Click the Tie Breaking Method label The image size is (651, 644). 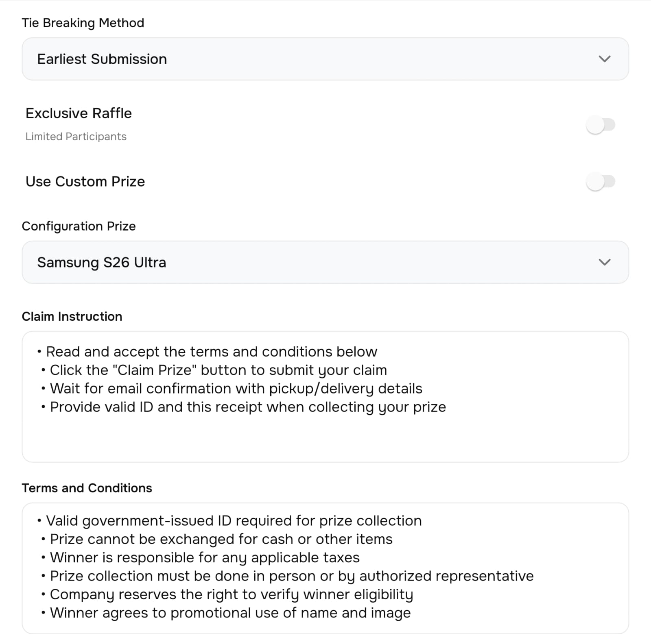83,23
